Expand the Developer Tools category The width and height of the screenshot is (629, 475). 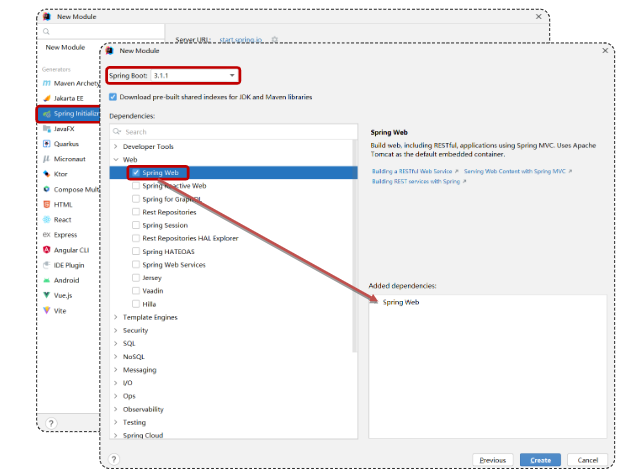pos(116,146)
